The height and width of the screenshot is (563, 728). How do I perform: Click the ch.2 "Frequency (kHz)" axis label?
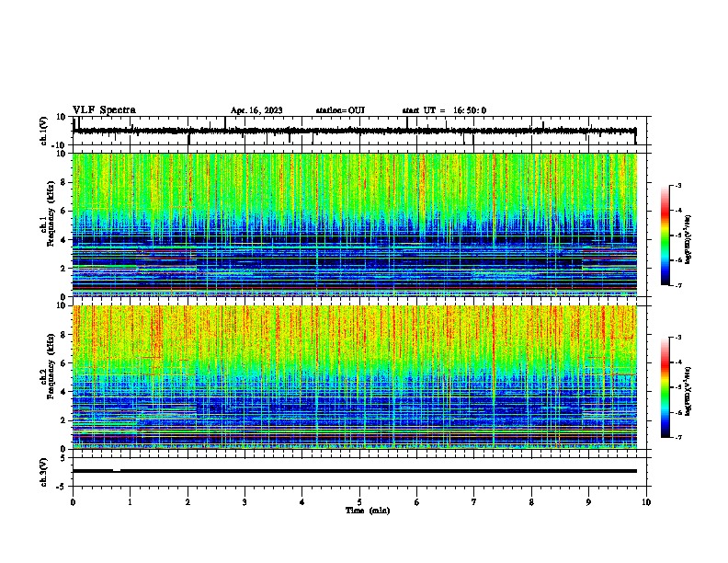click(51, 366)
